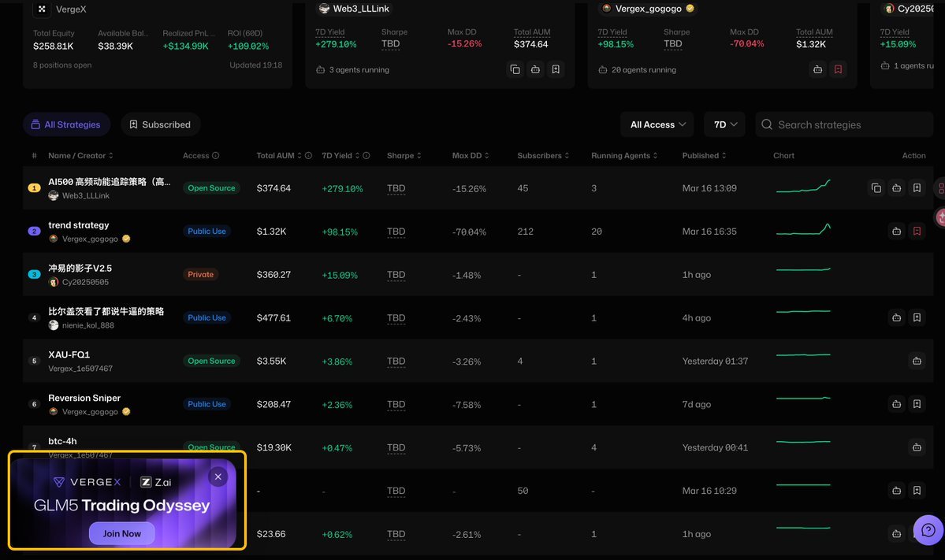This screenshot has height=560, width=945.
Task: Toggle subscribe bookmark on Reversion Sniper row
Action: tap(917, 404)
